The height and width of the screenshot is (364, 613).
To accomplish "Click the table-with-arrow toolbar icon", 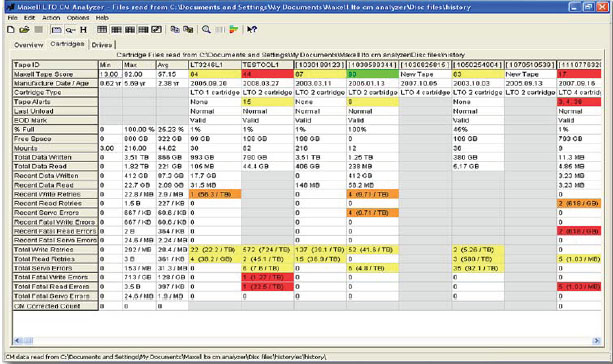I will (157, 30).
